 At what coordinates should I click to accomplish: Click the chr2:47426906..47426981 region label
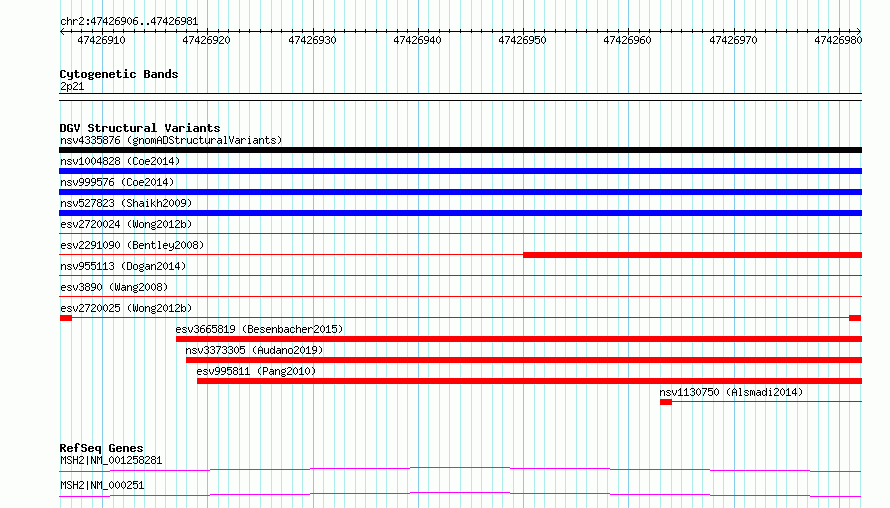point(129,22)
